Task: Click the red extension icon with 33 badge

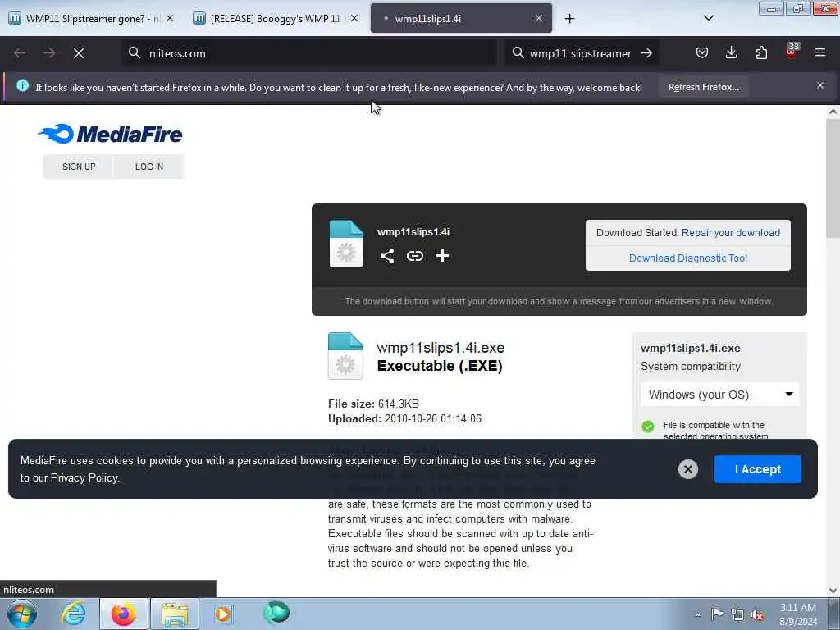Action: click(x=792, y=52)
